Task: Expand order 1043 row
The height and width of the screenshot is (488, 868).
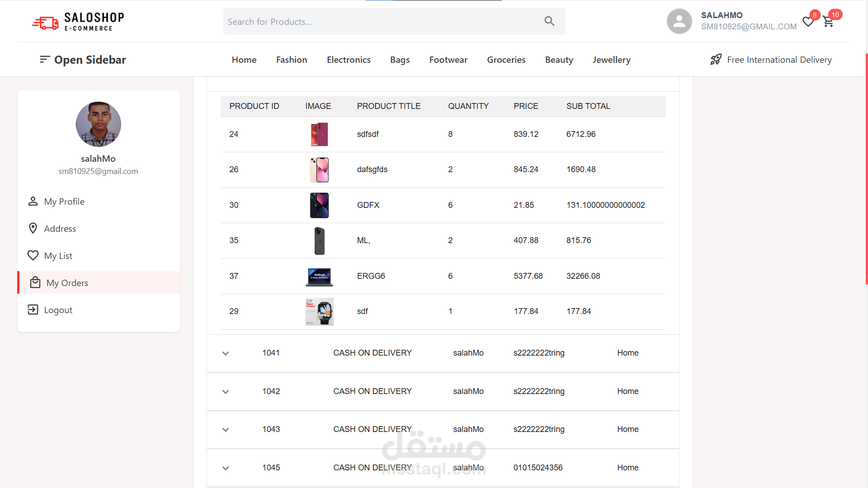Action: (226, 430)
